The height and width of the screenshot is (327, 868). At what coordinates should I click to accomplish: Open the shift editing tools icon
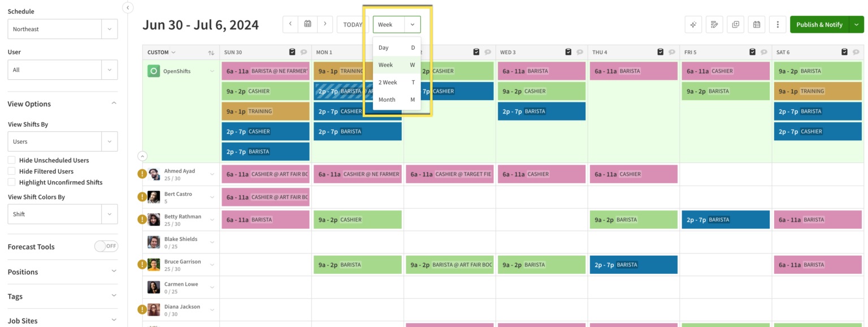[714, 24]
